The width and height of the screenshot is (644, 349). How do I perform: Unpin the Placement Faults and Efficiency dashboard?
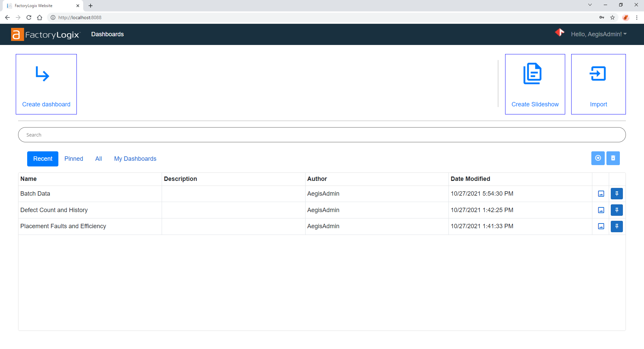tap(616, 226)
